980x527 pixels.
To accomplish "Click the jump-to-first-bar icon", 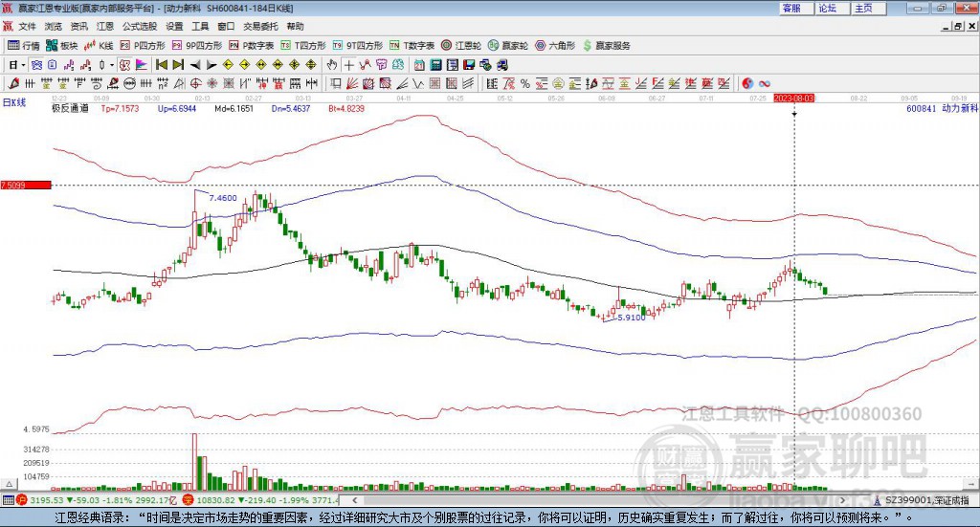I will tap(161, 65).
